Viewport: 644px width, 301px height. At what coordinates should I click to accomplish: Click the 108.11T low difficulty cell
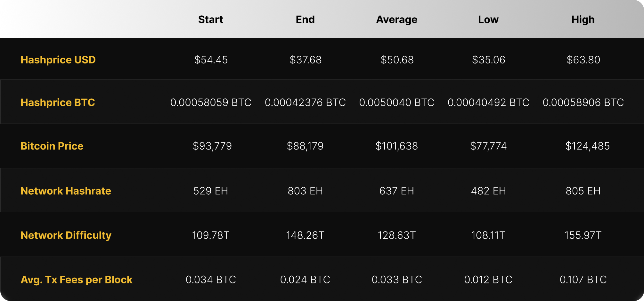[x=488, y=235]
